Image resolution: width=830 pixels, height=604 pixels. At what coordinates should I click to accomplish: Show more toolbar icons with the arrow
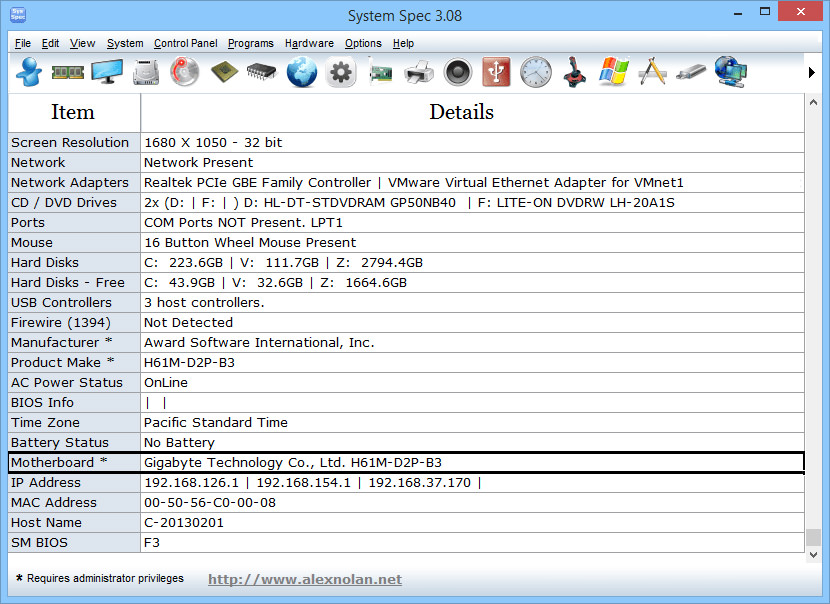(x=811, y=72)
